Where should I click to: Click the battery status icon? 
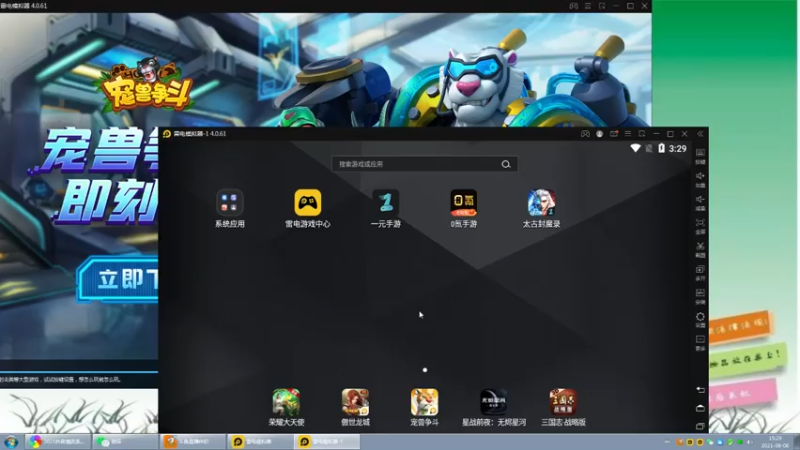coord(662,148)
